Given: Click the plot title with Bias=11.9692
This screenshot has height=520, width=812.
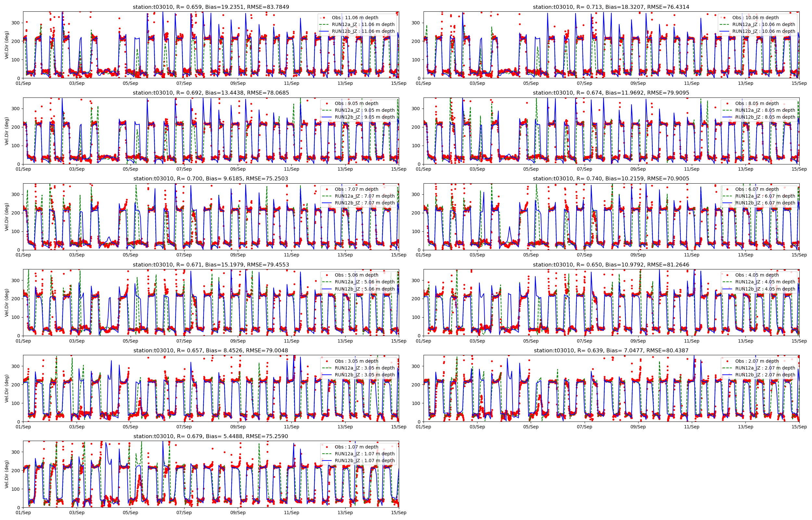Looking at the screenshot, I should tap(611, 93).
